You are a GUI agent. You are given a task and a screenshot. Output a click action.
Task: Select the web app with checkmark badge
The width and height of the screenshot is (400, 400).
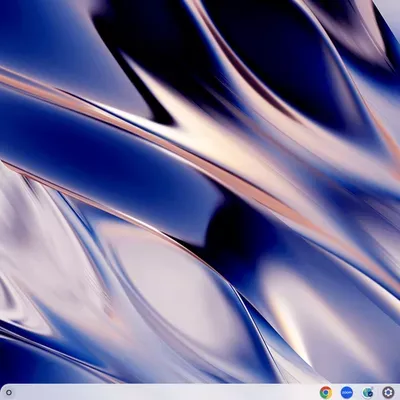[367, 392]
